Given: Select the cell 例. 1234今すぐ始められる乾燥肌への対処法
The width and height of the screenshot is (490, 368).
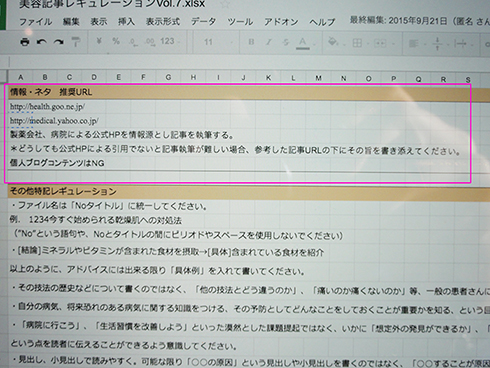Looking at the screenshot, I should click(96, 220).
